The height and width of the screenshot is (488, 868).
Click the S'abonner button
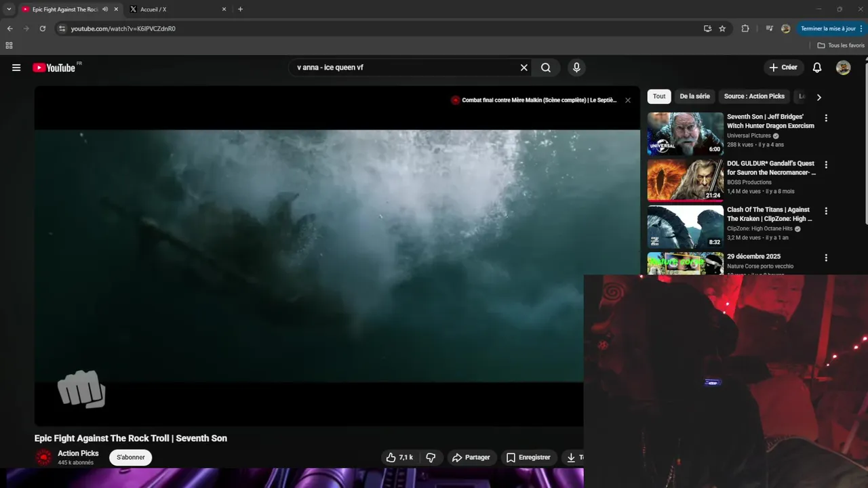[x=131, y=457]
